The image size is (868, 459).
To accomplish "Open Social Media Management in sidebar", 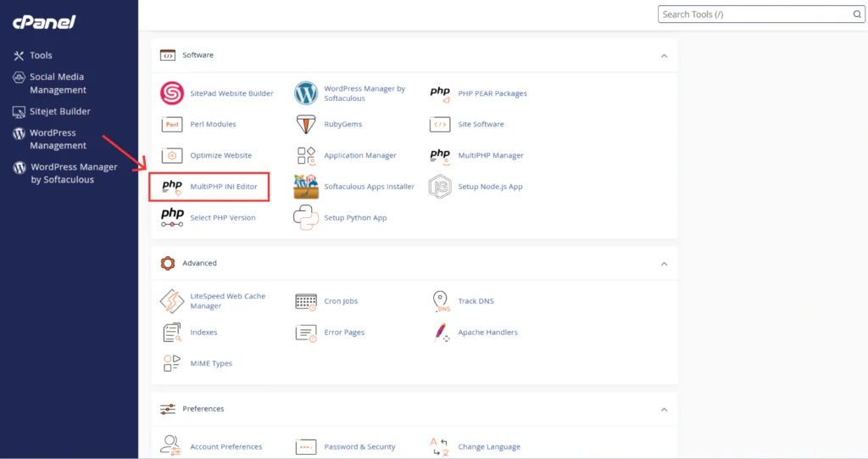I will [50, 83].
